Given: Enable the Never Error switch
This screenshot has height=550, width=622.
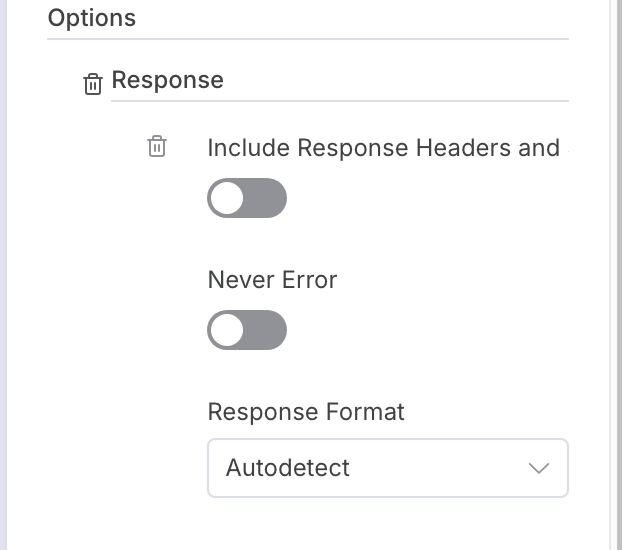Looking at the screenshot, I should (247, 330).
